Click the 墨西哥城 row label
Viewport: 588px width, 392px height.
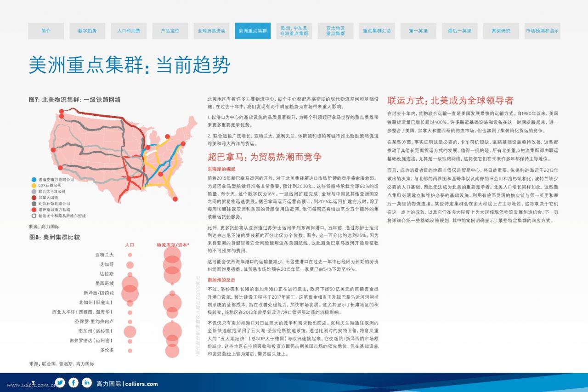click(x=104, y=284)
